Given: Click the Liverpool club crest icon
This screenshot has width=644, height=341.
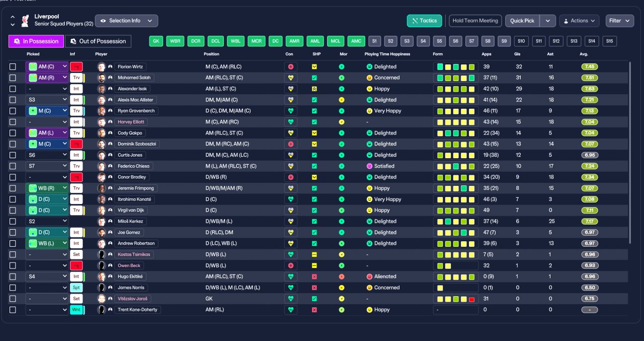Looking at the screenshot, I should tap(25, 20).
